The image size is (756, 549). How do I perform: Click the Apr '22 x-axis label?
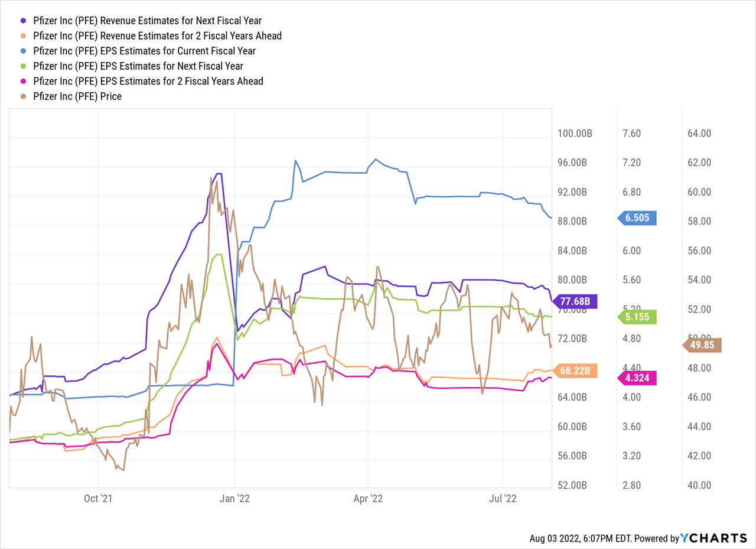[369, 499]
